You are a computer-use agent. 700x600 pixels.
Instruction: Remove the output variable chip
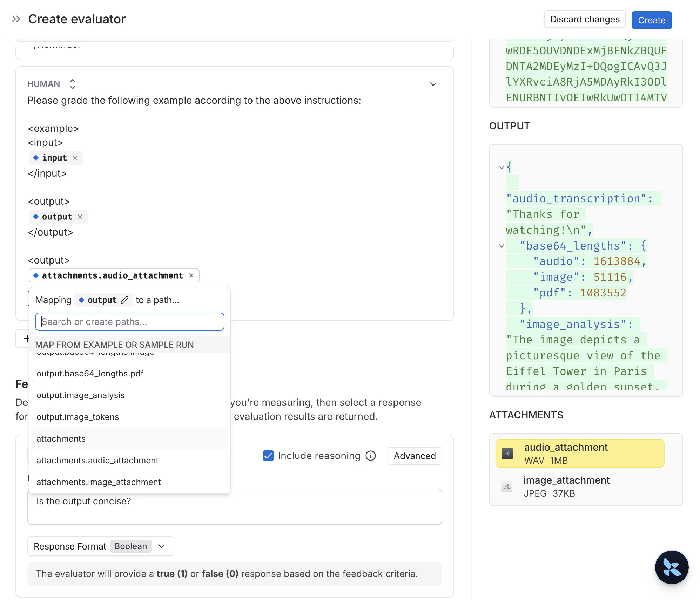coord(80,217)
